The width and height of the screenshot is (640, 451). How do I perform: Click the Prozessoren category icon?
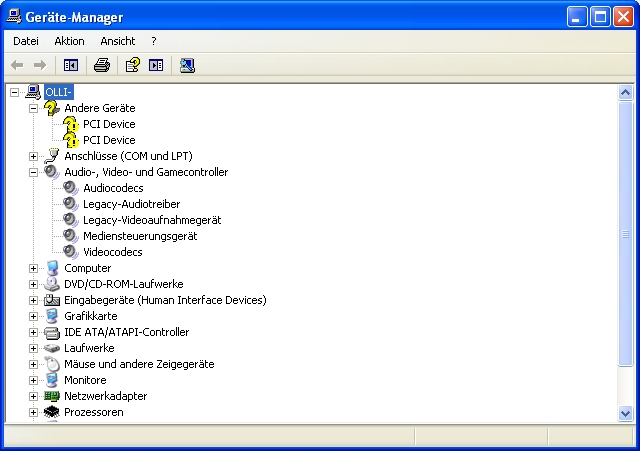point(52,412)
